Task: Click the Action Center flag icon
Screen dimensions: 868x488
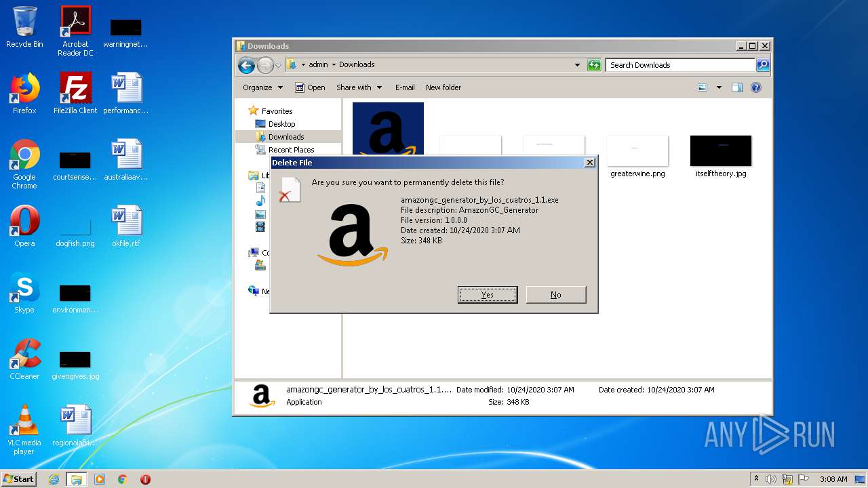Action: (x=804, y=479)
